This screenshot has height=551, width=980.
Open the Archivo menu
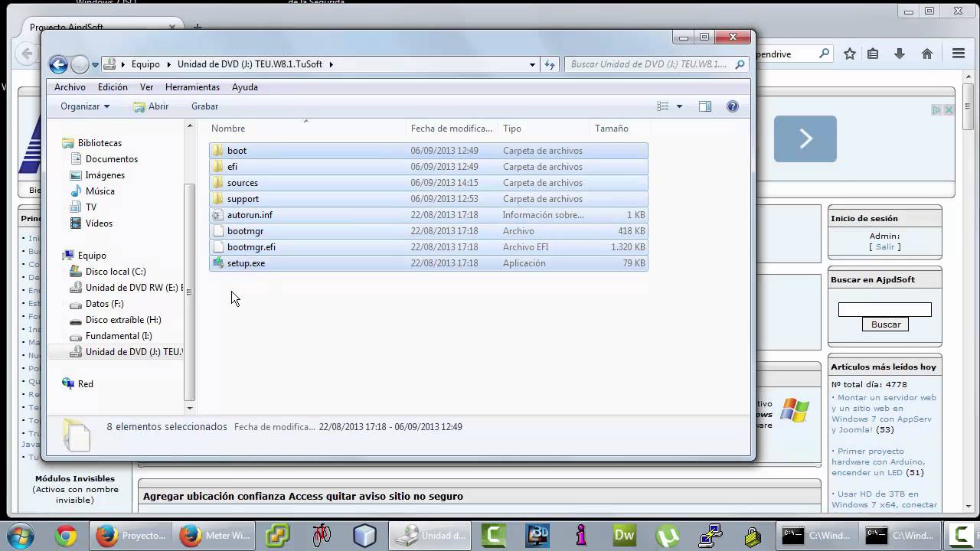(70, 87)
